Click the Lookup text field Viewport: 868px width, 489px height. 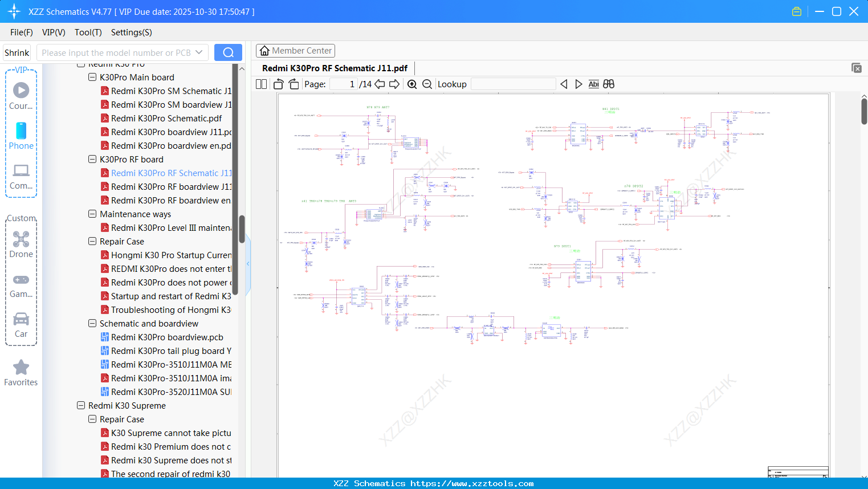513,84
